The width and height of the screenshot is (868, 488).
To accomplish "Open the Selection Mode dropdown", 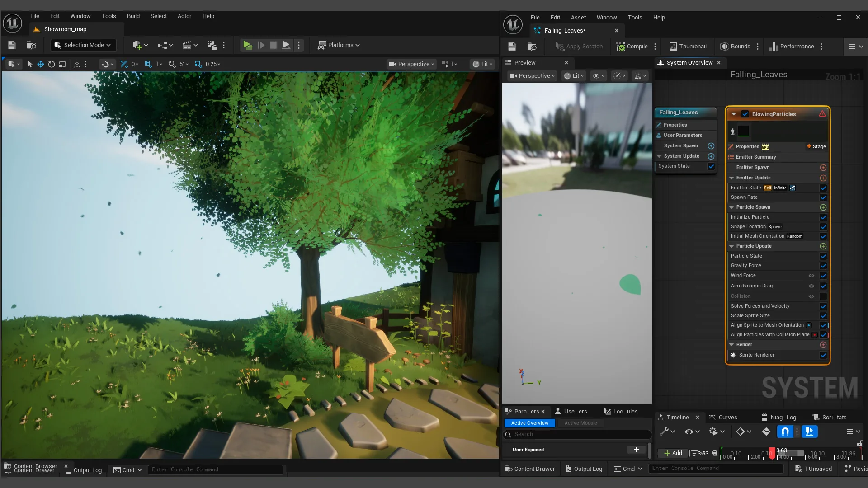I will pos(83,45).
